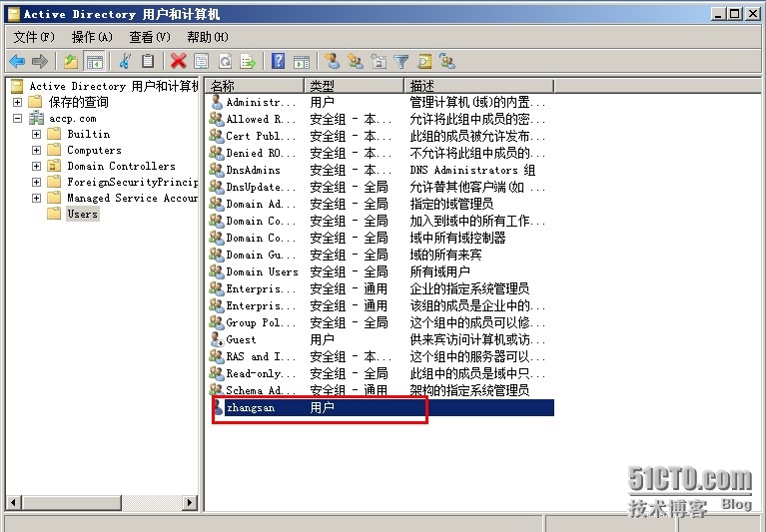Select the Builtin tree item label
The image size is (766, 532).
(89, 134)
